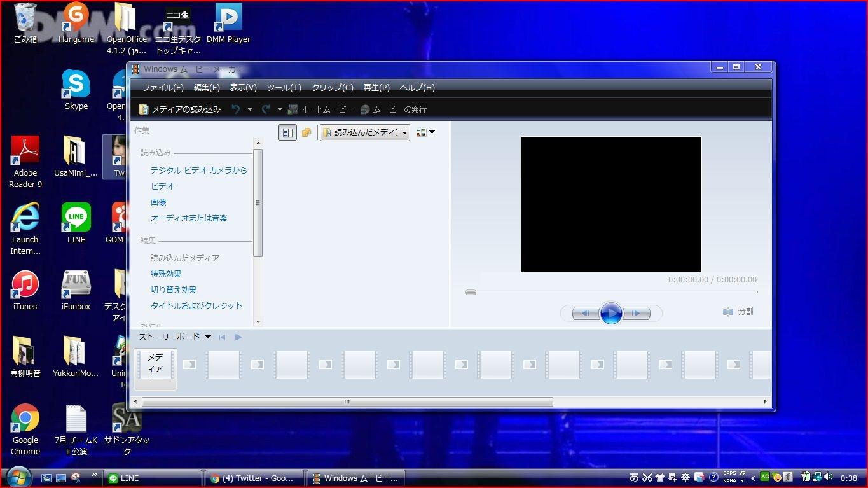868x488 pixels.
Task: Open the Launch Internet Explorer desktop shortcut
Action: click(25, 229)
